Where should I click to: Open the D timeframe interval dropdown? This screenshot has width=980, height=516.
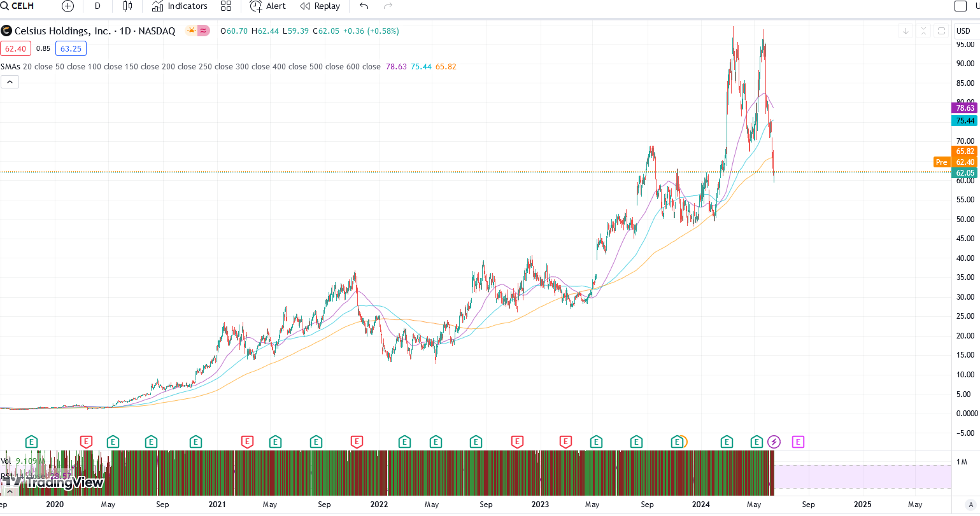[97, 6]
